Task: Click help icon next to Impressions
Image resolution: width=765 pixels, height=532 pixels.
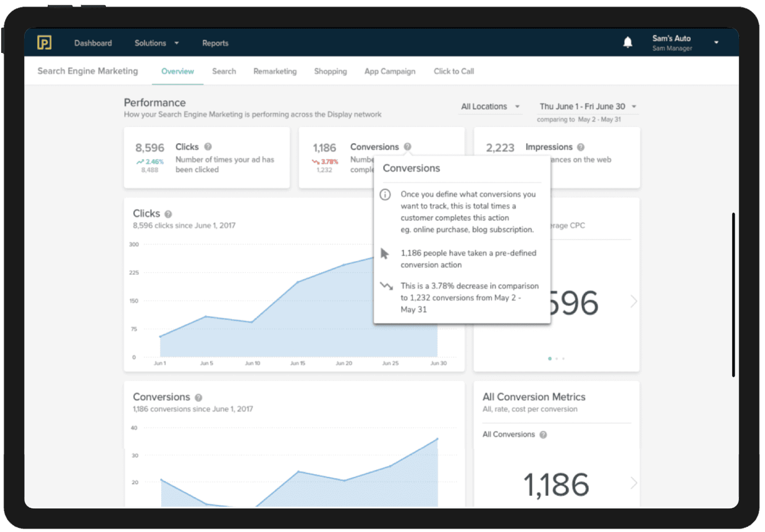Action: [x=581, y=147]
